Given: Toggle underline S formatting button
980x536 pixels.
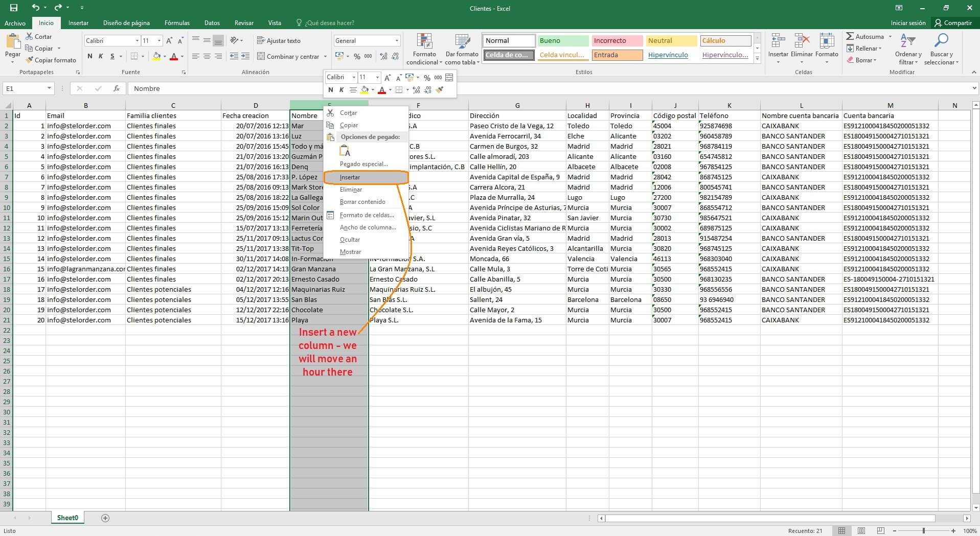Looking at the screenshot, I should pyautogui.click(x=112, y=56).
